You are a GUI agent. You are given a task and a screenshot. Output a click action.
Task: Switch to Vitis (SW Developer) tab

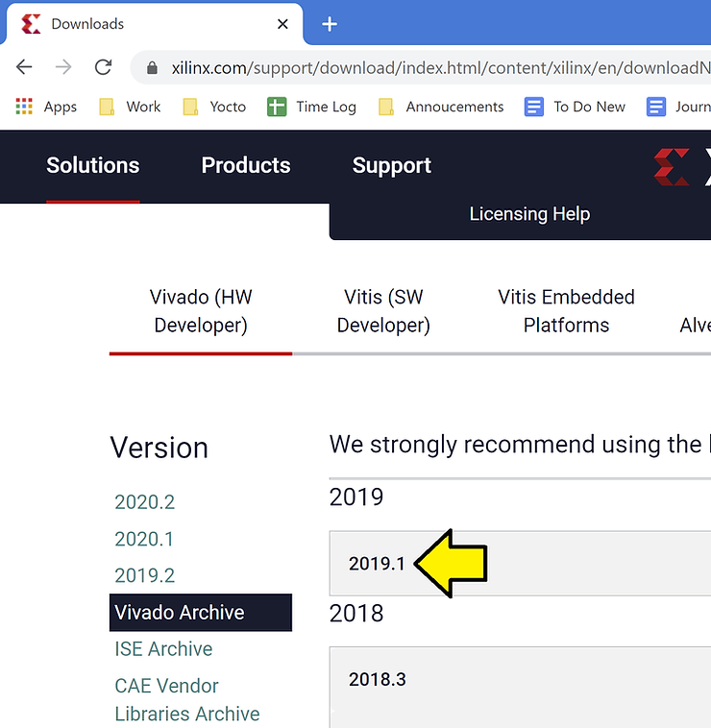383,311
